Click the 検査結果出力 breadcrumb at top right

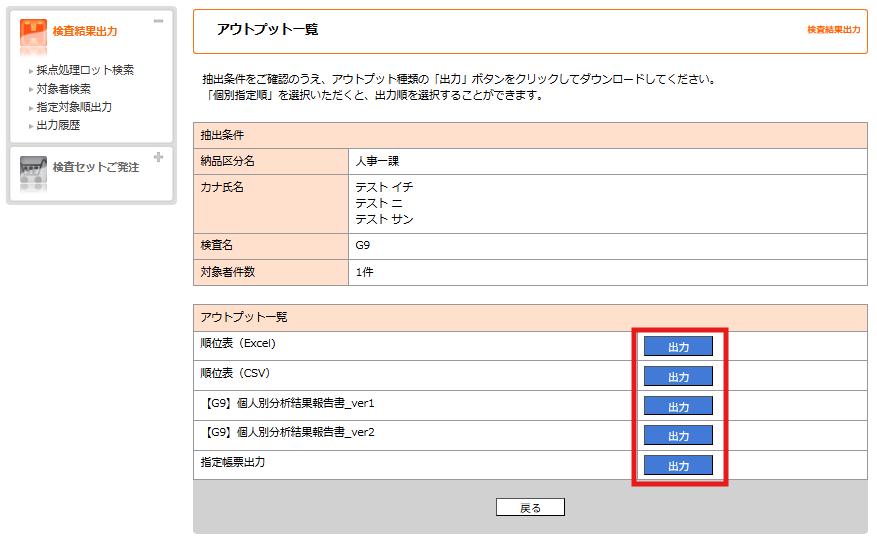pyautogui.click(x=833, y=30)
